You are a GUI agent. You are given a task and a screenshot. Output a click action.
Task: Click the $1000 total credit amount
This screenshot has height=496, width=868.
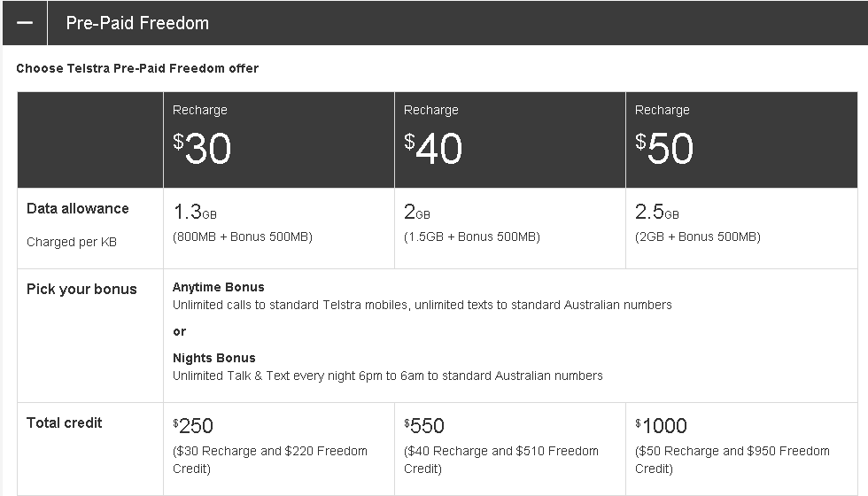[661, 426]
